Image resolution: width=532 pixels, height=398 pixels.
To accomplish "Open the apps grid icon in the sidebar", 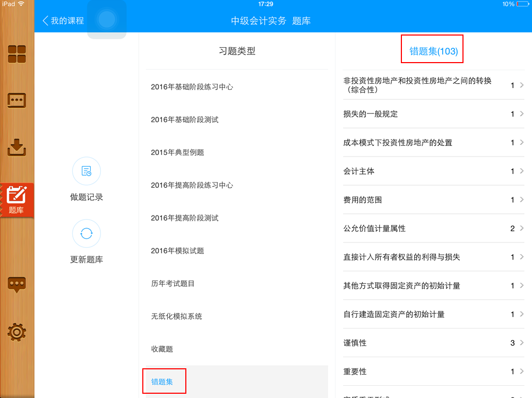I will [16, 54].
